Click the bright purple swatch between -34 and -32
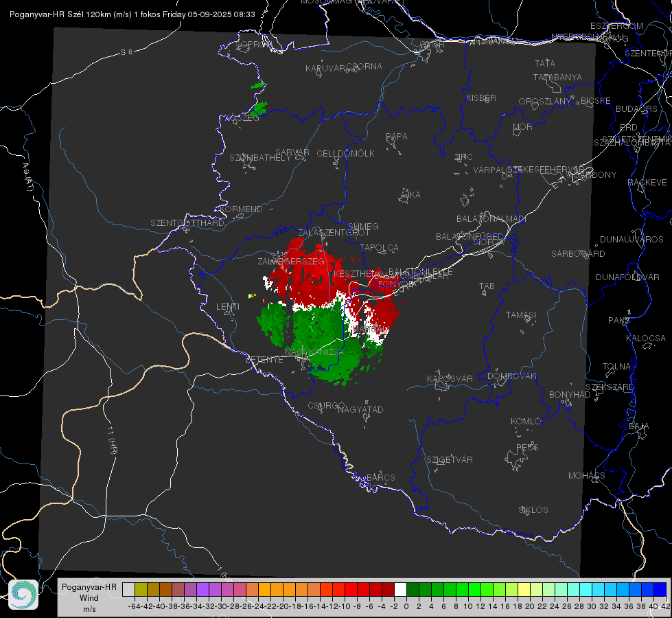The width and height of the screenshot is (672, 618). point(202,589)
